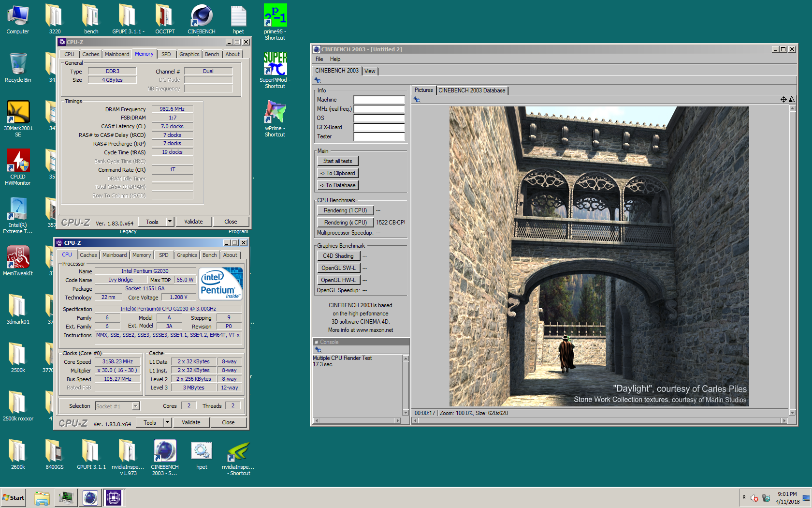Open the bench folder on desktop

[91, 19]
